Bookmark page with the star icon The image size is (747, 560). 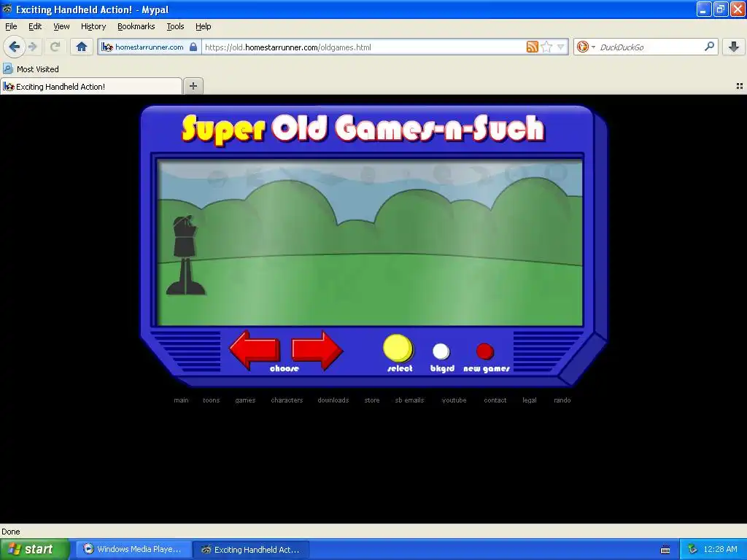coord(546,47)
